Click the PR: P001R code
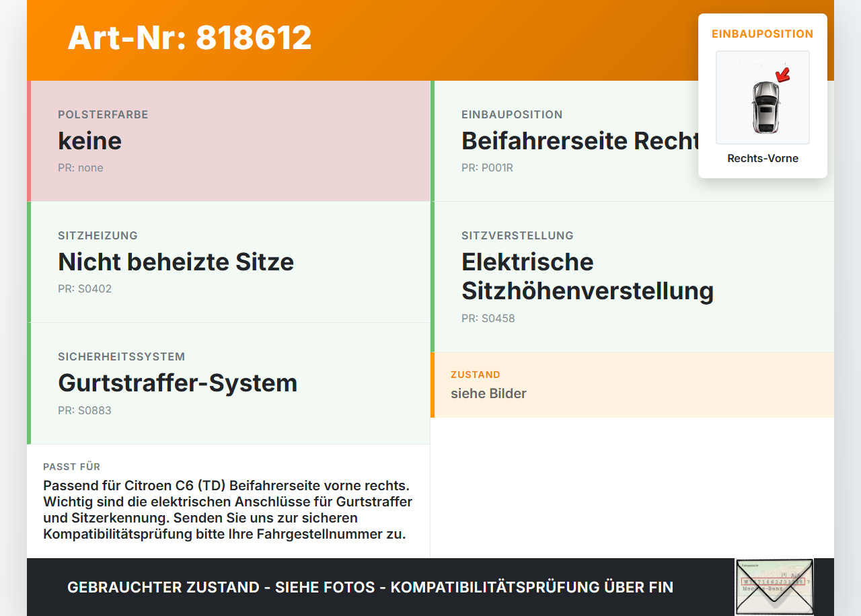Viewport: 861px width, 616px height. 487,168
